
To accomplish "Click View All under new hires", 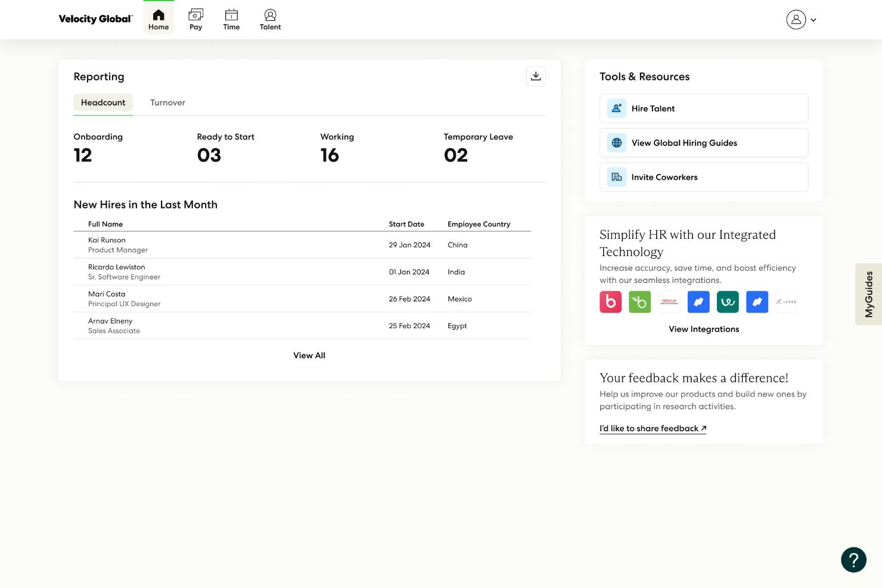I will pyautogui.click(x=309, y=355).
